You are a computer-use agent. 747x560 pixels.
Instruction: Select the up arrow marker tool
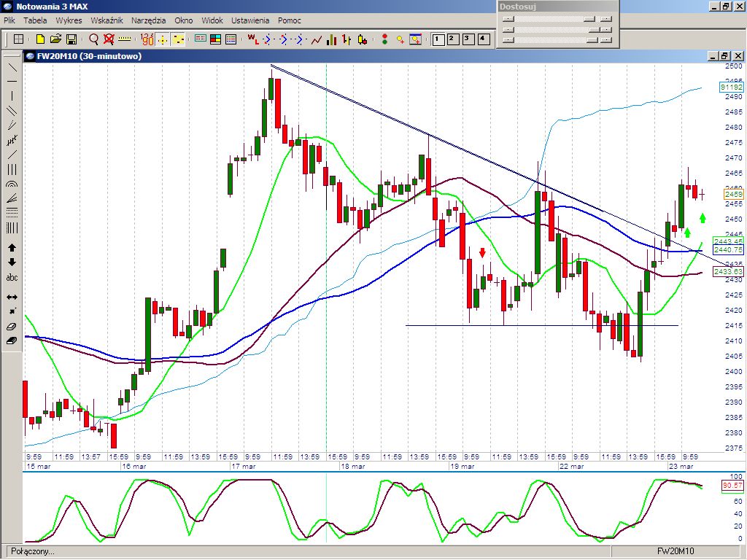tap(12, 248)
